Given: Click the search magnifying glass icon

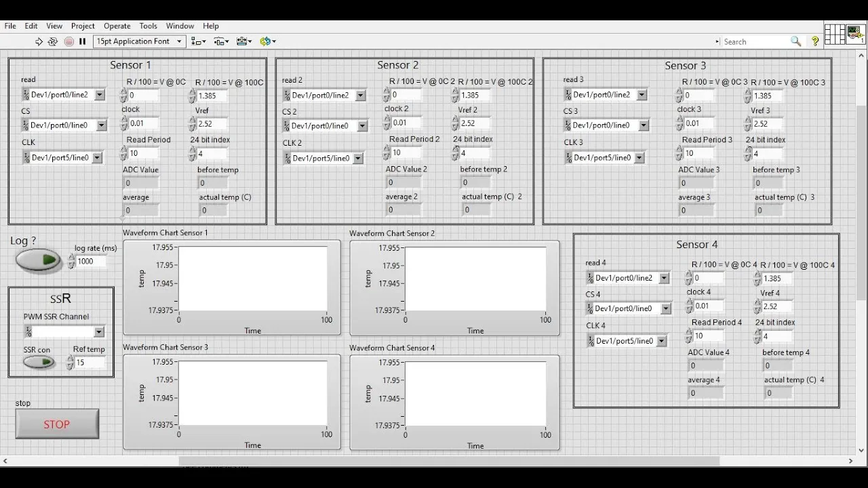Looking at the screenshot, I should coord(796,41).
